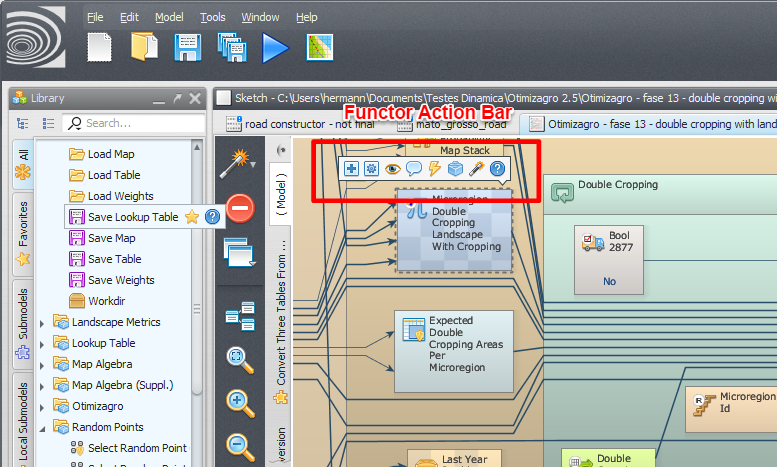The image size is (777, 467).
Task: Click the Run model play button
Action: [275, 47]
